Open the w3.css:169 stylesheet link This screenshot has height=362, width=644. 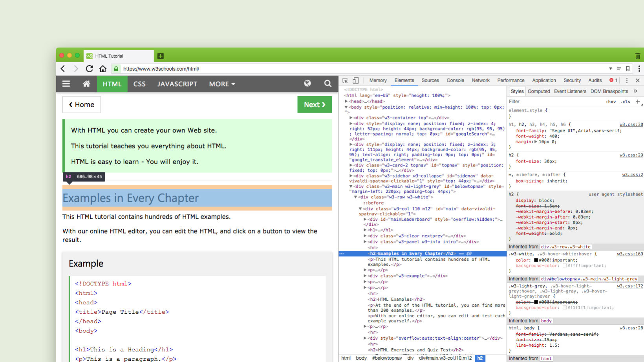[x=630, y=254]
